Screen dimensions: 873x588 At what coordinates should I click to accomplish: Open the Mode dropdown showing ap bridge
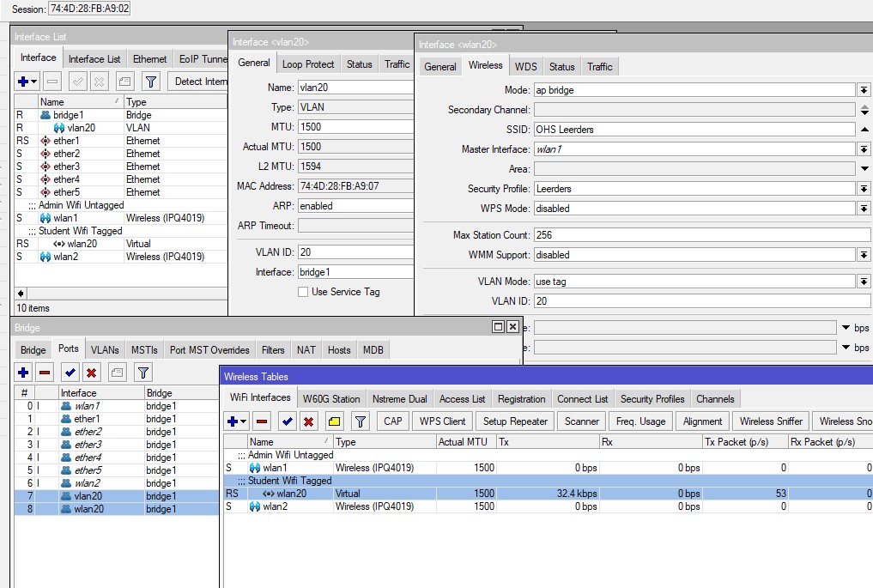click(x=864, y=90)
